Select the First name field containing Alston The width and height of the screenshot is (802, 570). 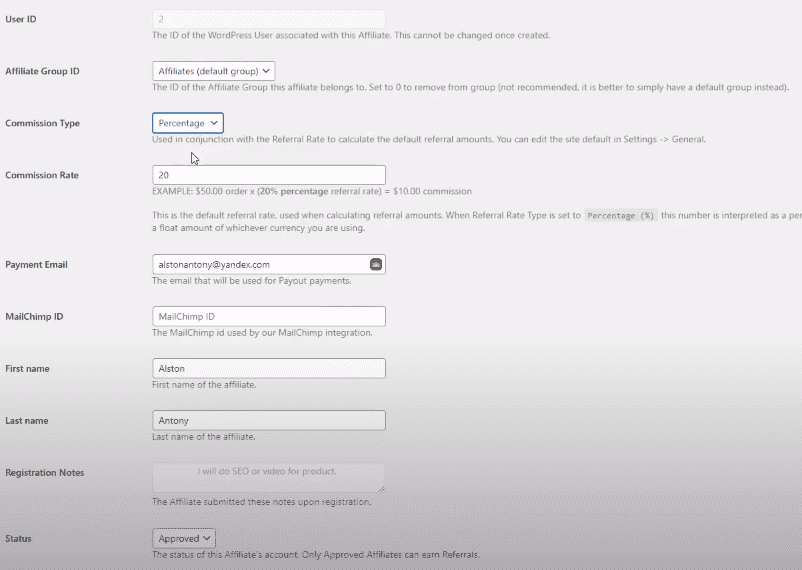[268, 369]
